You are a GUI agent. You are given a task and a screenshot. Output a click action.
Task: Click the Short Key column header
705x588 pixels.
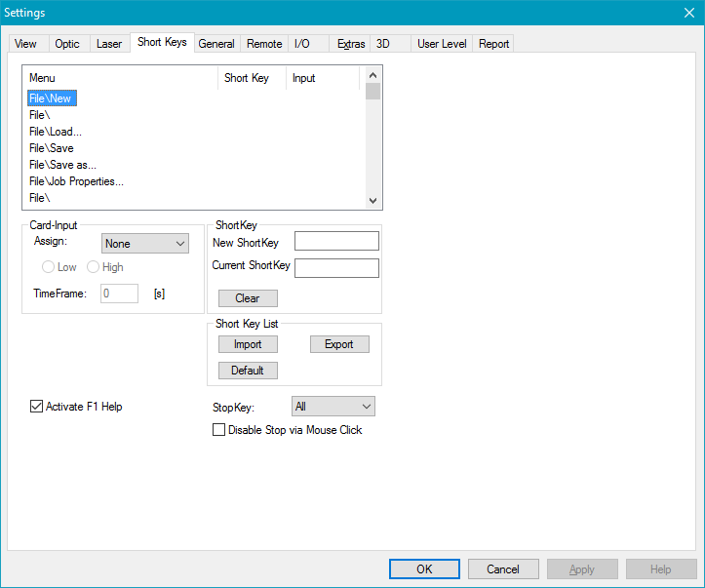[x=247, y=78]
